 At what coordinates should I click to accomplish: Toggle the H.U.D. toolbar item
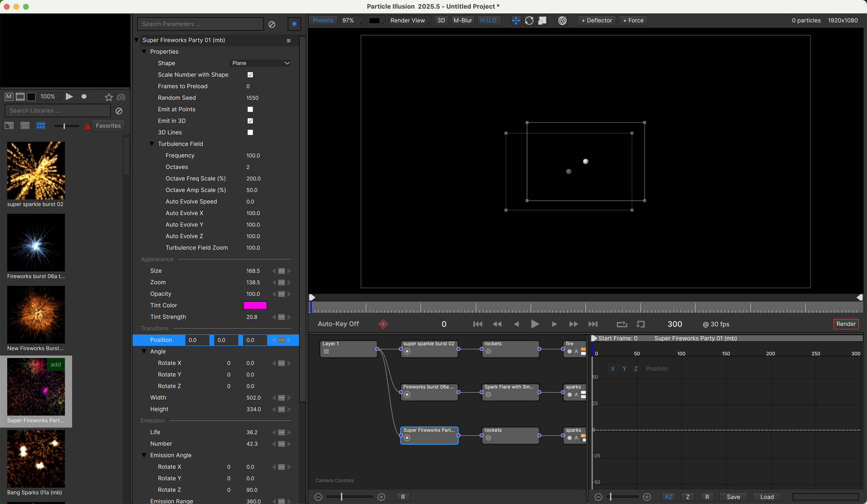489,21
